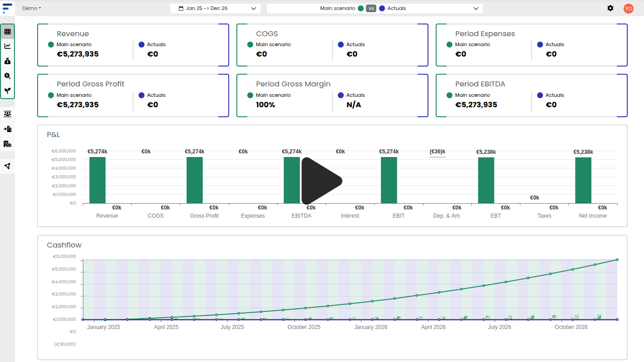The width and height of the screenshot is (644, 362).
Task: Open the dashboard table grid icon in sidebar
Action: 7,32
